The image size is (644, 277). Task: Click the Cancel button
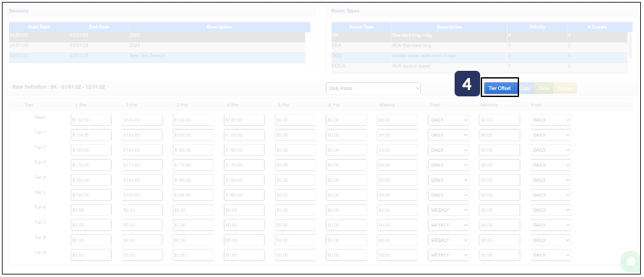[566, 88]
